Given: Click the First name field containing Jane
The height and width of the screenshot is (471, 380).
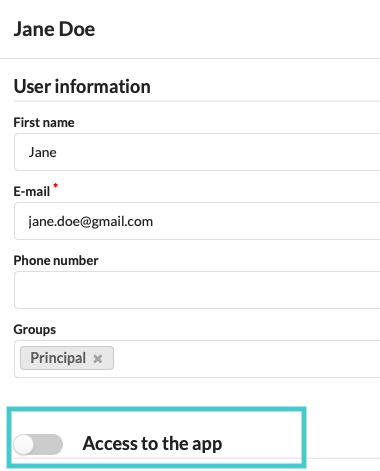Looking at the screenshot, I should pyautogui.click(x=197, y=152).
